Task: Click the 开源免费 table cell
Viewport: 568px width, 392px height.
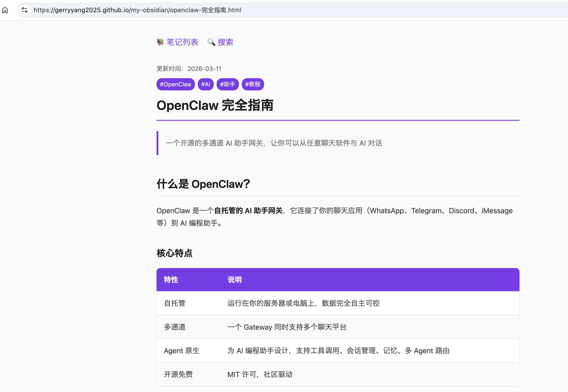Action: [178, 374]
